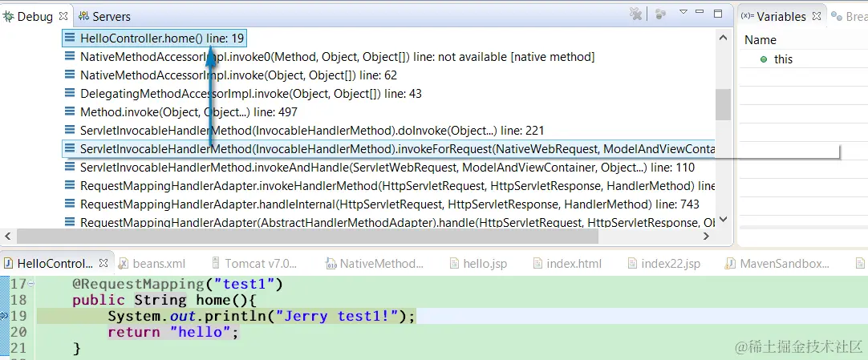Click the index.html tab file icon

click(x=537, y=263)
